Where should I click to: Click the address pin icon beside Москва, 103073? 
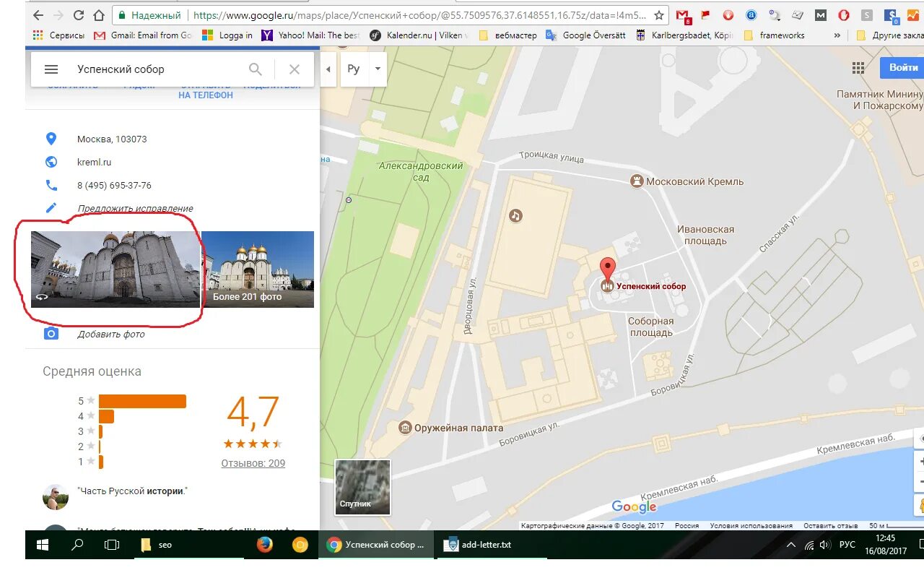pos(51,139)
